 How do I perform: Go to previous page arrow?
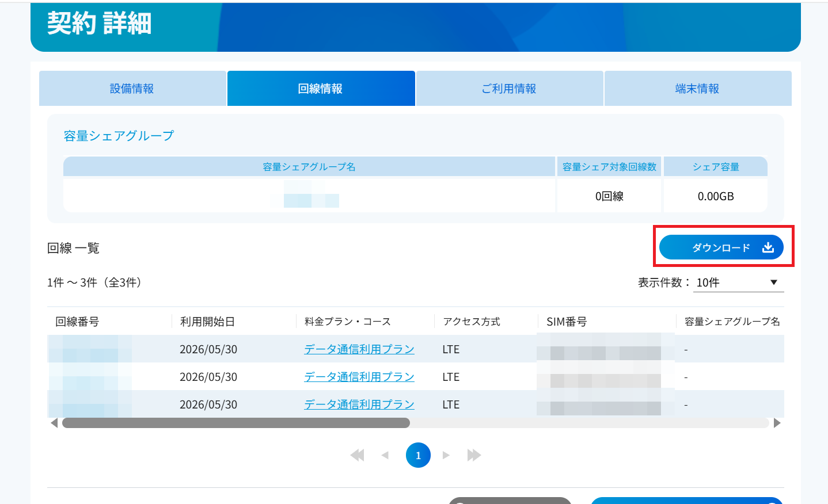385,455
